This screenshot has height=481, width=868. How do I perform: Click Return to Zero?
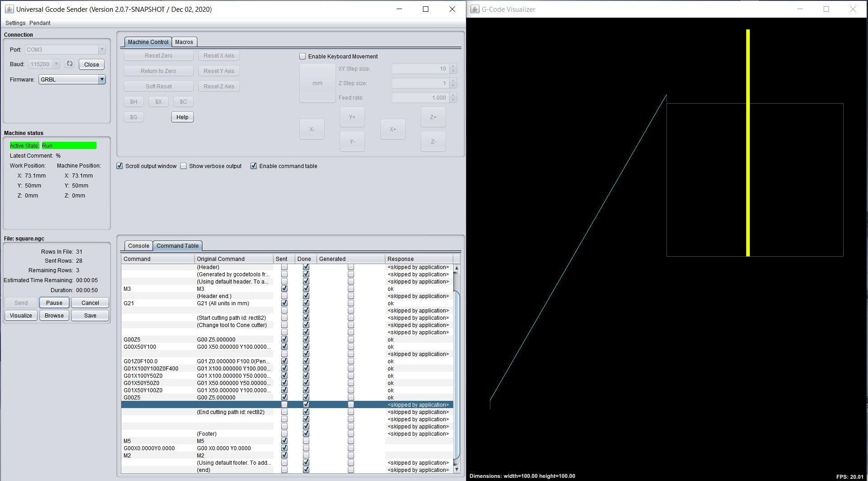pos(158,71)
